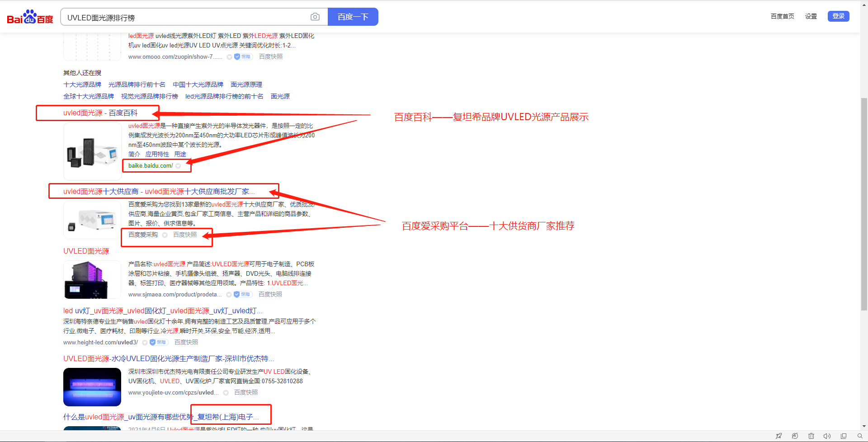The image size is (868, 442).
Task: Search related term 十大光源品牌
Action: point(82,85)
